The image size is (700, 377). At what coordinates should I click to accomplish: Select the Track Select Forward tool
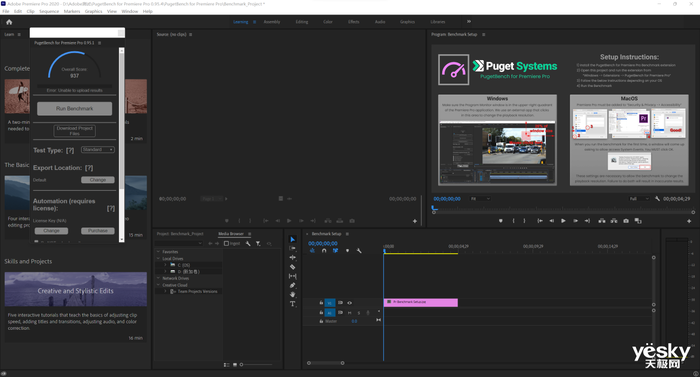coord(292,248)
